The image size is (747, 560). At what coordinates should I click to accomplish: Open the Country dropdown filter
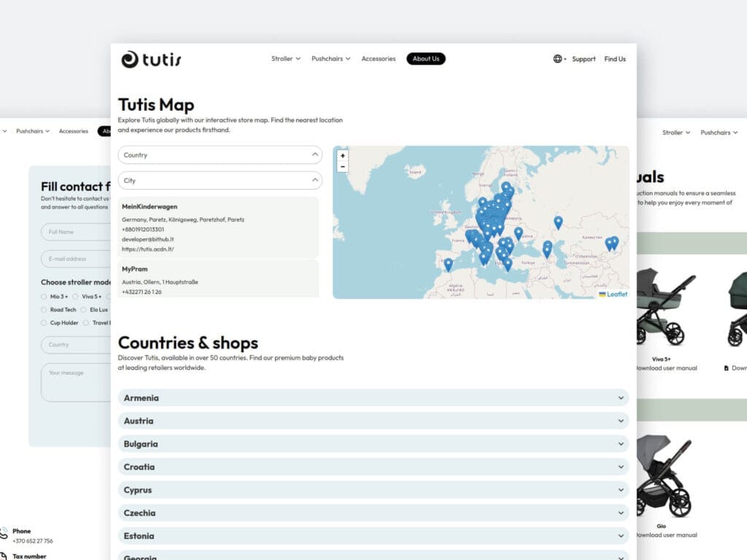pyautogui.click(x=220, y=155)
